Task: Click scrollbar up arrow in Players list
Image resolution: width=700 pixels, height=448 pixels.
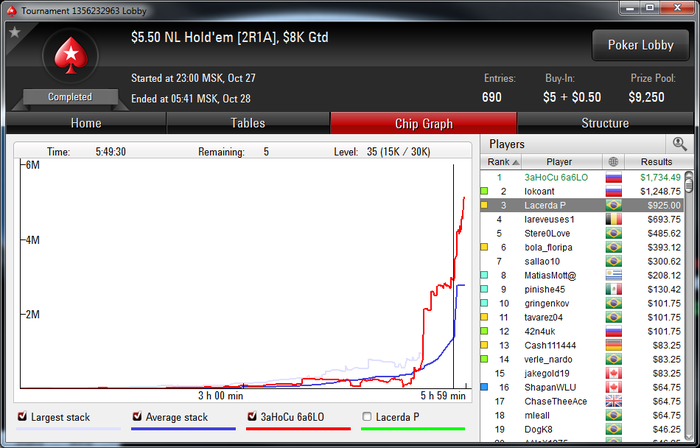Action: point(689,175)
